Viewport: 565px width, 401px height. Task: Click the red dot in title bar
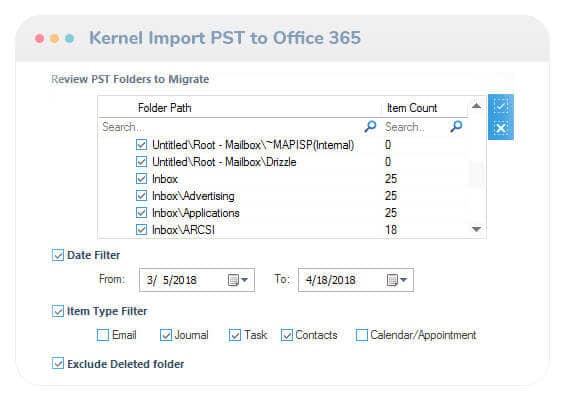coord(40,38)
